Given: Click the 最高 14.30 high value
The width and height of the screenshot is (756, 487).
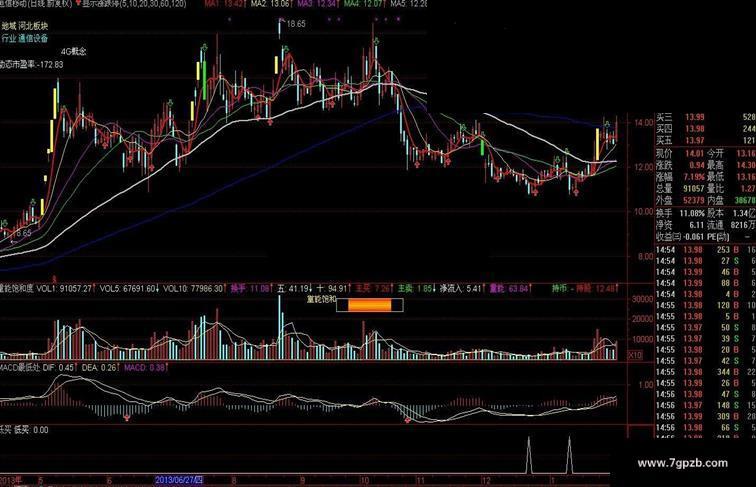Looking at the screenshot, I should coord(731,165).
